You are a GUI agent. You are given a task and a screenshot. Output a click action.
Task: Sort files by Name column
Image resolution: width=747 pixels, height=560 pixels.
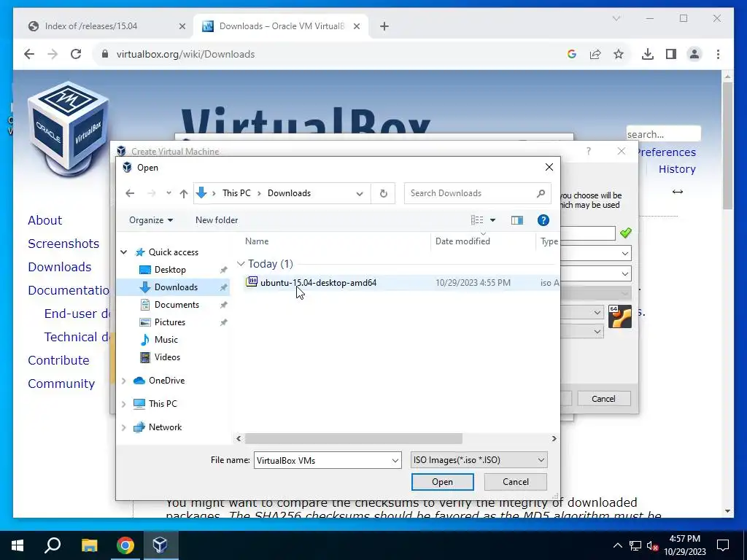pyautogui.click(x=257, y=241)
